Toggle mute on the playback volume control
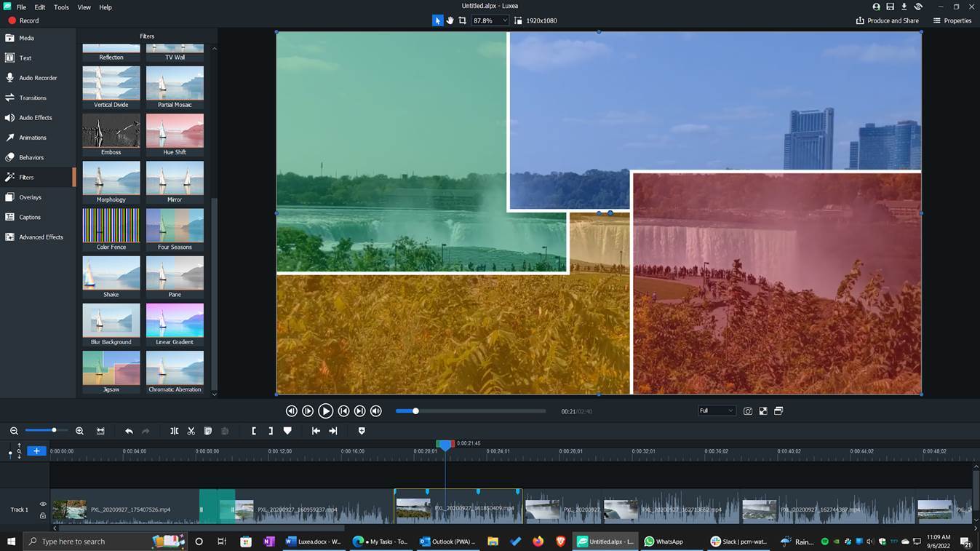The width and height of the screenshot is (980, 551). pos(376,411)
